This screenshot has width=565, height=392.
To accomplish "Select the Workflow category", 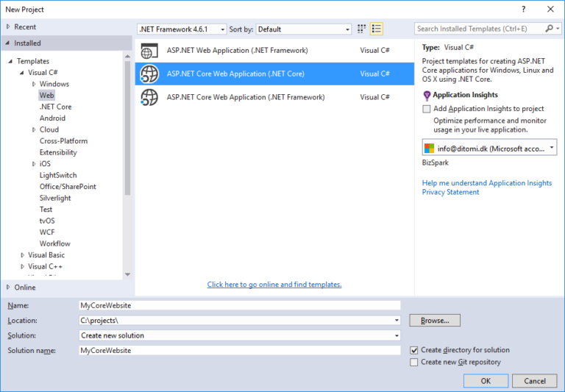I will pyautogui.click(x=54, y=243).
